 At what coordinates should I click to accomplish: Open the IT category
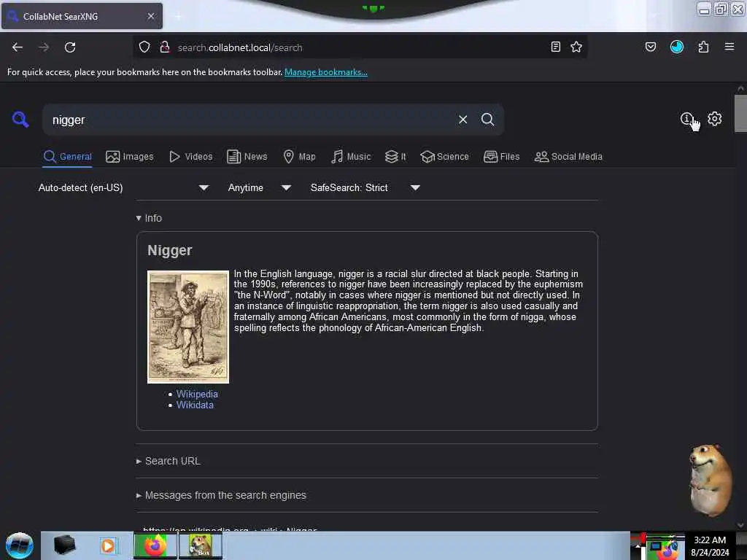395,157
